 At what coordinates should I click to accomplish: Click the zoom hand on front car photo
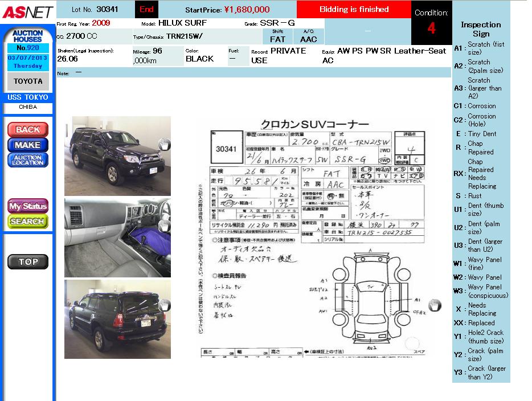coord(164,145)
